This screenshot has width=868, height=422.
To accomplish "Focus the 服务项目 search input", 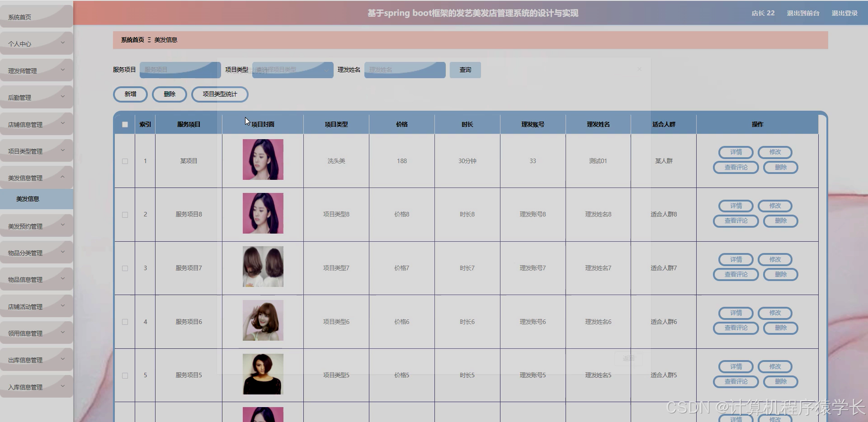I will click(180, 70).
